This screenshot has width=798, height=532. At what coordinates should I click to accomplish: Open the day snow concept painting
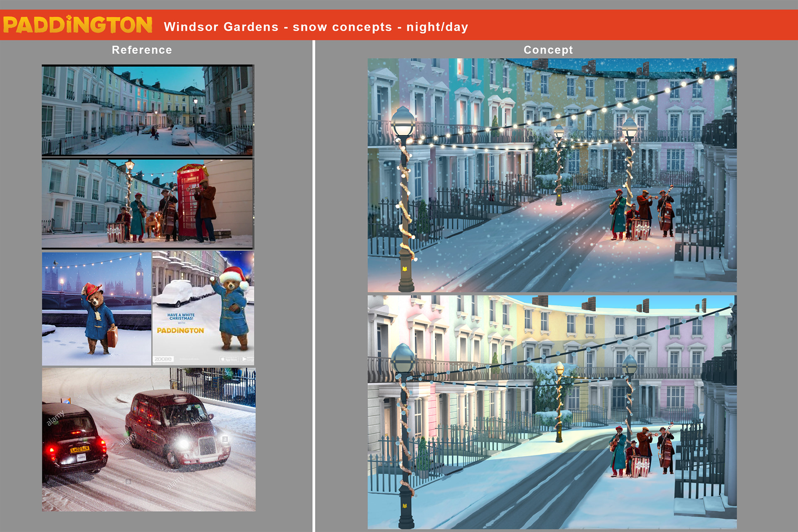point(552,412)
